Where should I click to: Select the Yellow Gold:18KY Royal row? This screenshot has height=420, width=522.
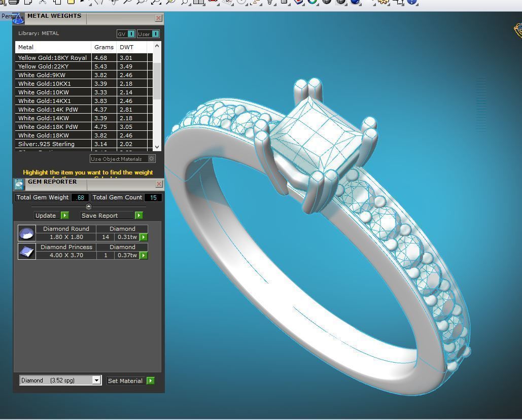coord(84,58)
